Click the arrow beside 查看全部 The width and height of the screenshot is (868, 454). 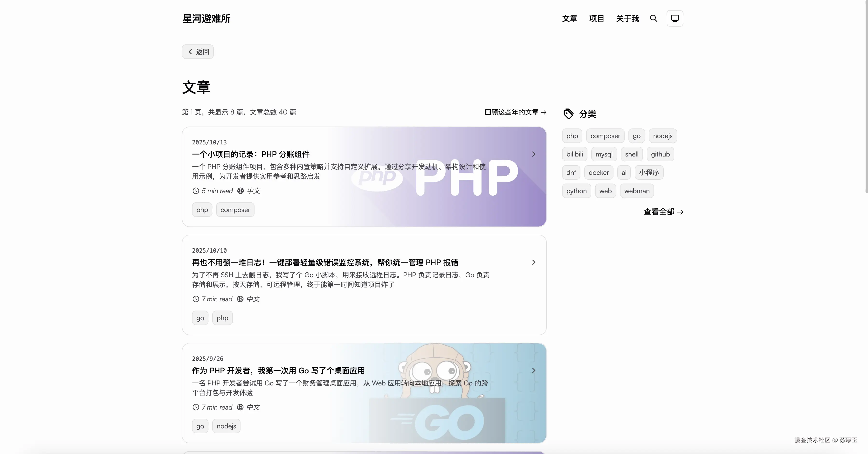(680, 212)
